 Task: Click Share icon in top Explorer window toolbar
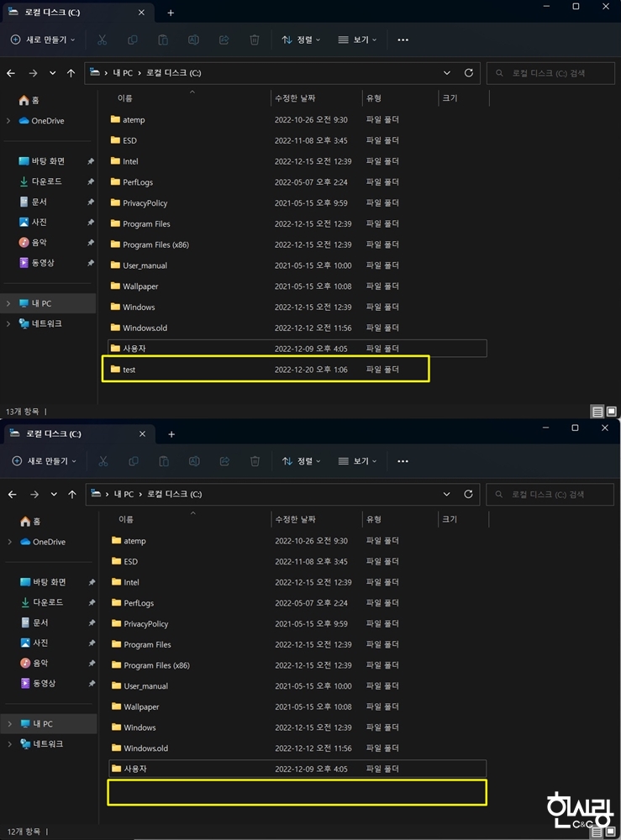click(x=224, y=39)
